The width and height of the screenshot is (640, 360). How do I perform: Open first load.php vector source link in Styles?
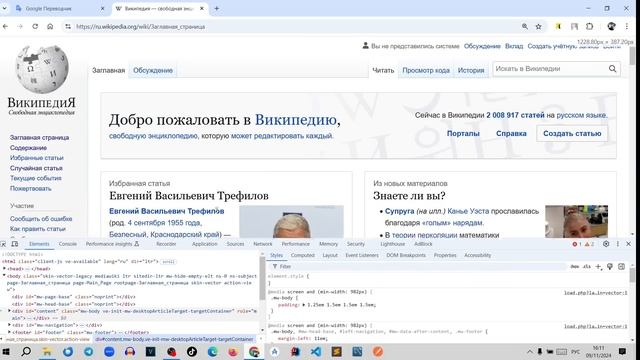coord(596,293)
